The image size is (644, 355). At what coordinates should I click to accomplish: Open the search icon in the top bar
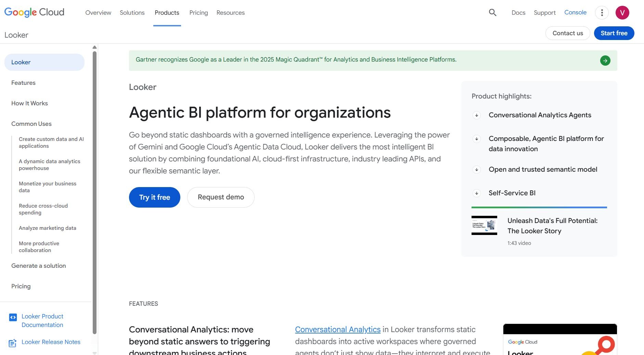tap(493, 12)
